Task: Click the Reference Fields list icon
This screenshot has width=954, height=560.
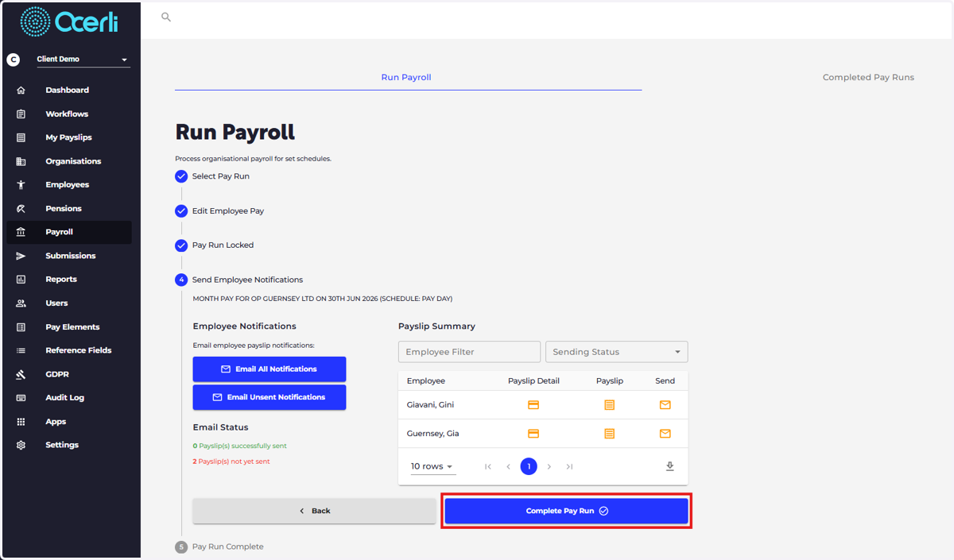Action: (x=21, y=350)
